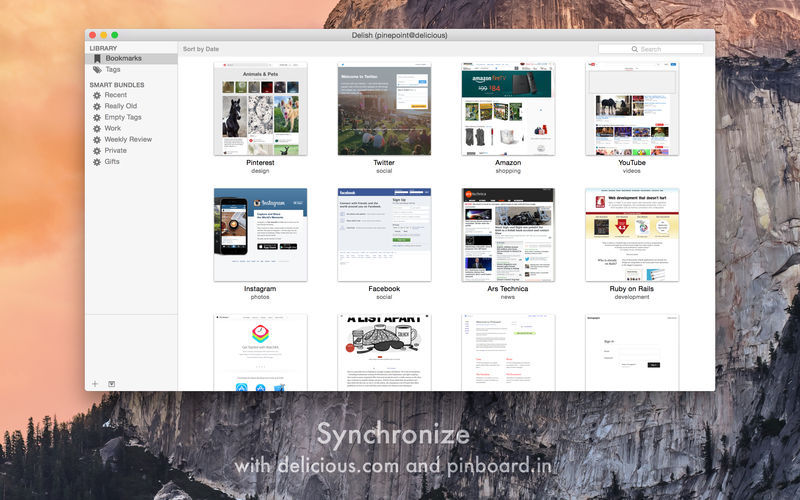Open the Pinterest bookmark thumbnail

[260, 109]
